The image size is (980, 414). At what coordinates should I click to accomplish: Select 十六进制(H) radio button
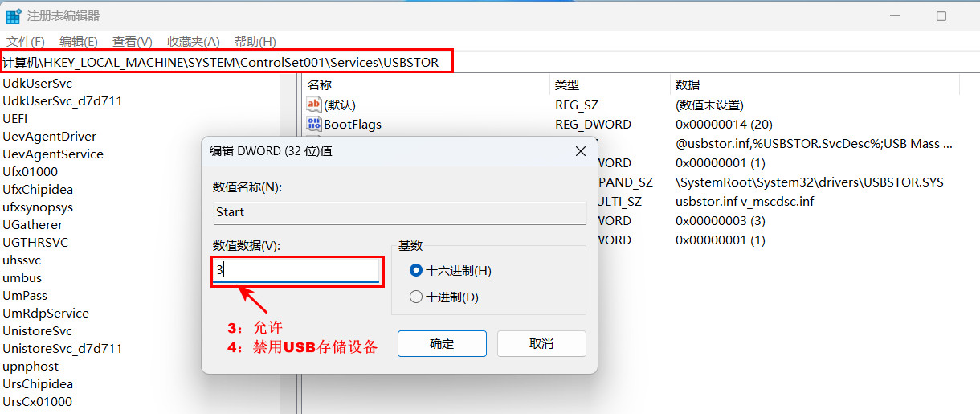416,271
